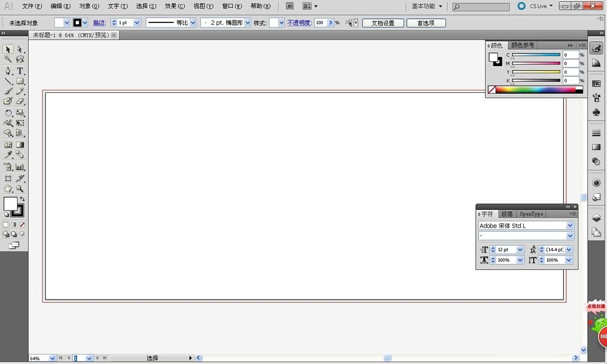
Task: Reset to default fill and stroke
Action: pyautogui.click(x=6, y=215)
